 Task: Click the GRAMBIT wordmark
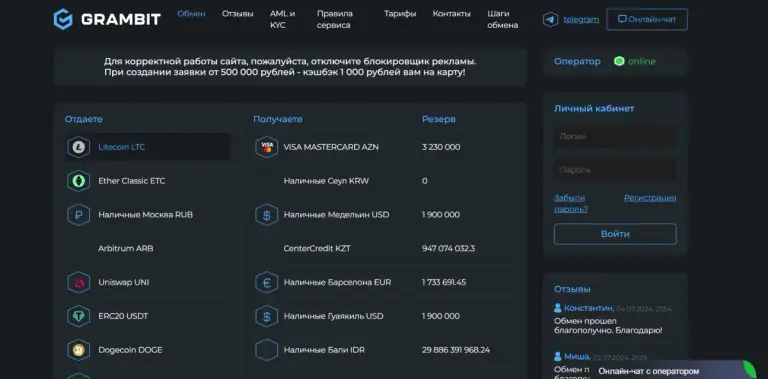(x=121, y=20)
